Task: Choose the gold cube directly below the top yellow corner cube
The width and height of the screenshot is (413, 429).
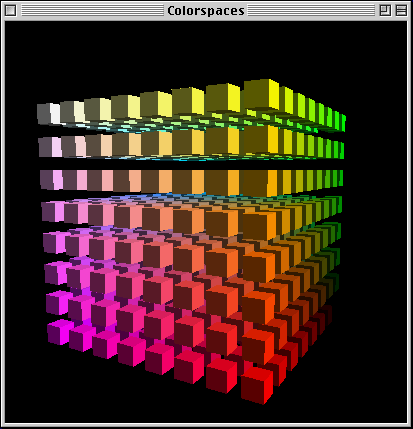Action: (x=261, y=140)
